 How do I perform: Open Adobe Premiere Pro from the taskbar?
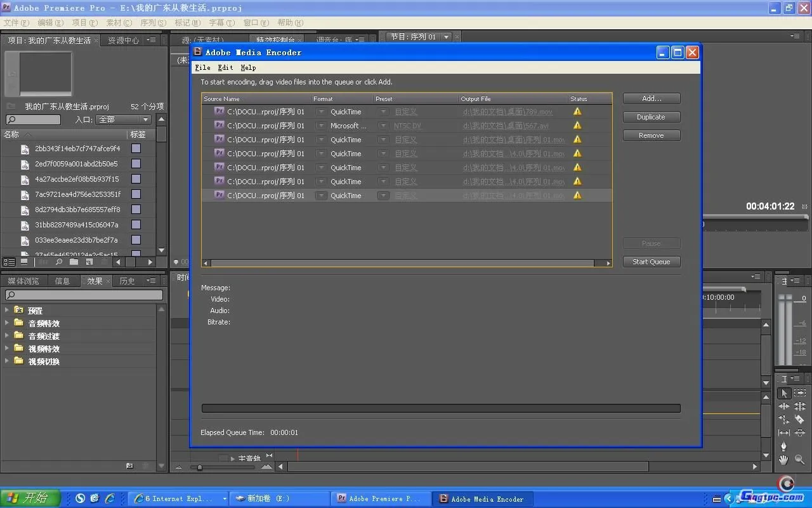[383, 498]
